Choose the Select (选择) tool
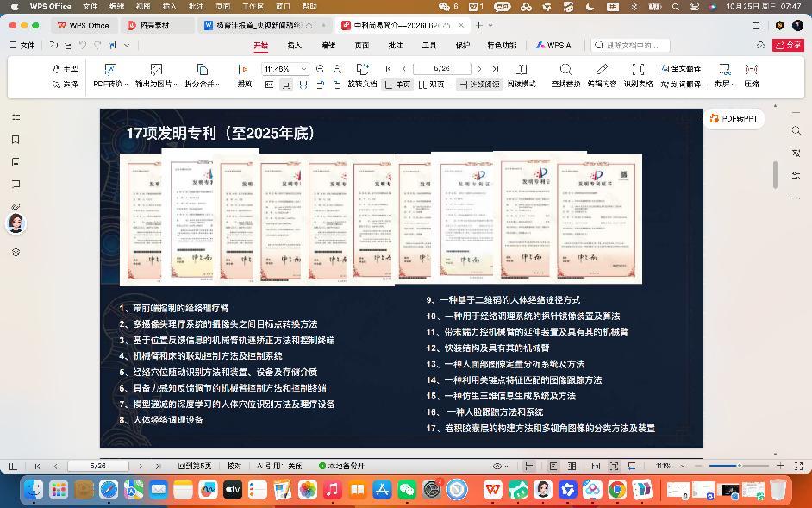 point(65,84)
